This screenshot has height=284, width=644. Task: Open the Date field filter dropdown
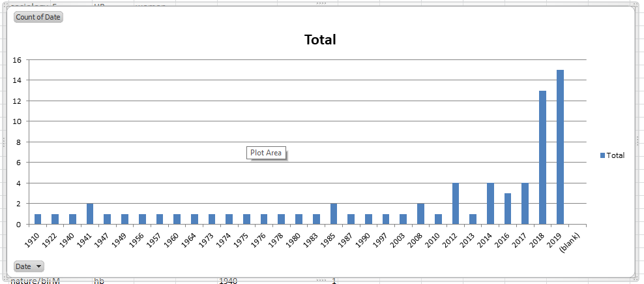29,266
